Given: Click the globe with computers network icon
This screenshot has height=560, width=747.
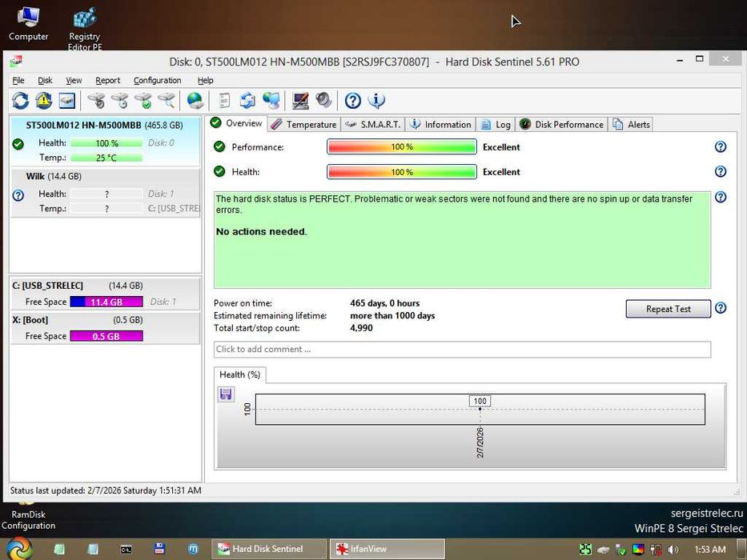Looking at the screenshot, I should [271, 101].
